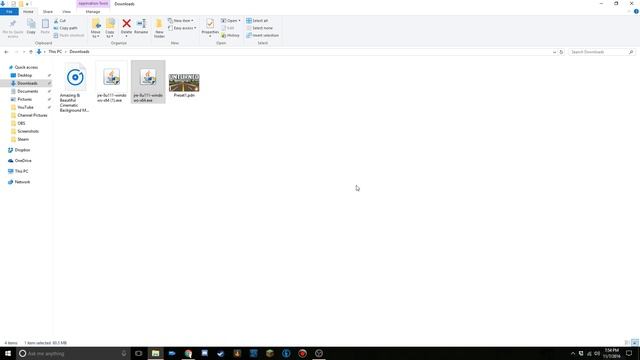Go up one folder level
The image size is (640, 360).
(x=31, y=52)
